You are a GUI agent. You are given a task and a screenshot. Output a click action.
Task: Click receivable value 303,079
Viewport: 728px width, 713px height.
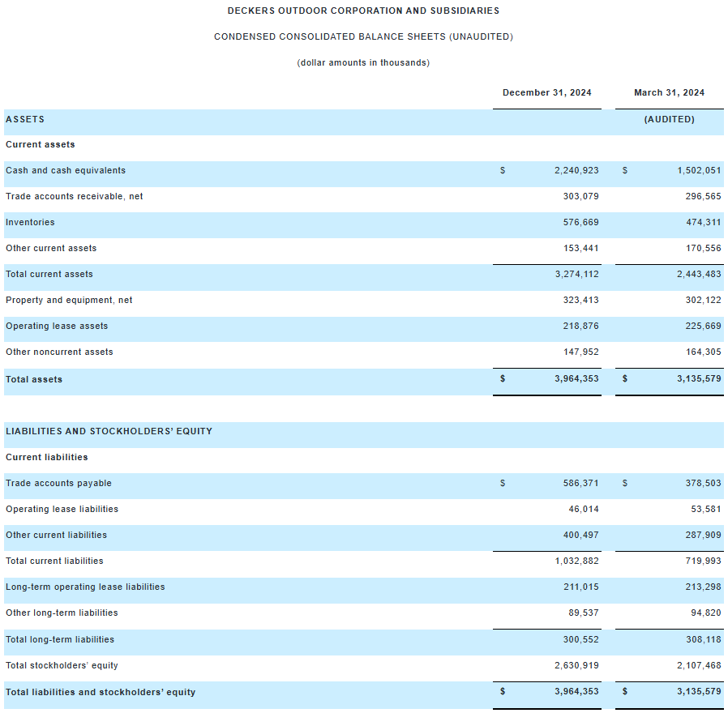pos(580,196)
